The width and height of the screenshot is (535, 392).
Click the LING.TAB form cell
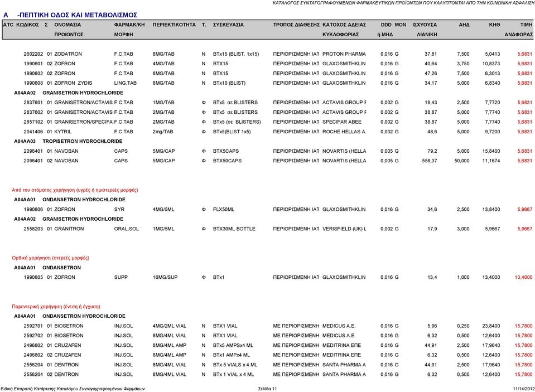125,83
